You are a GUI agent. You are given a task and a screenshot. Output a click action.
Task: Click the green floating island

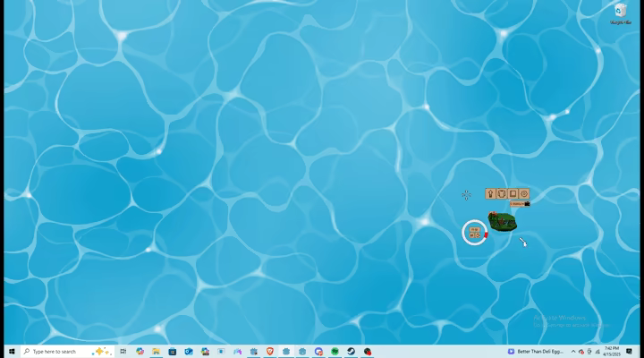[503, 222]
